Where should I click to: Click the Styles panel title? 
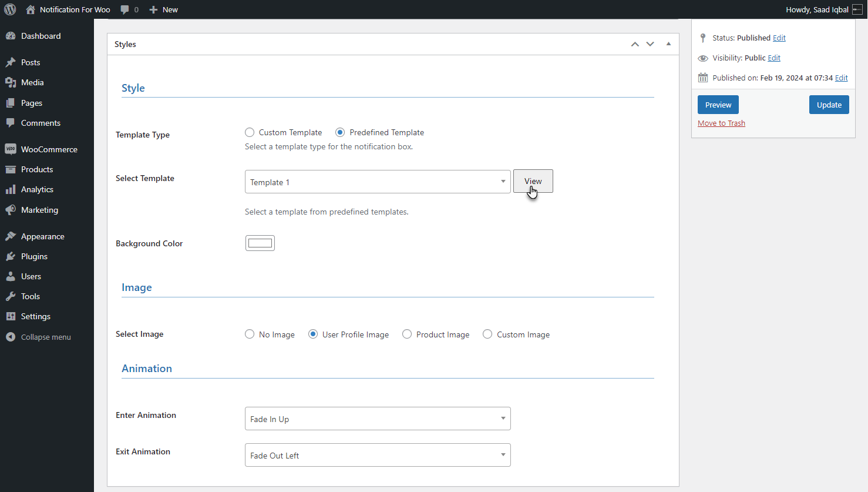click(125, 44)
